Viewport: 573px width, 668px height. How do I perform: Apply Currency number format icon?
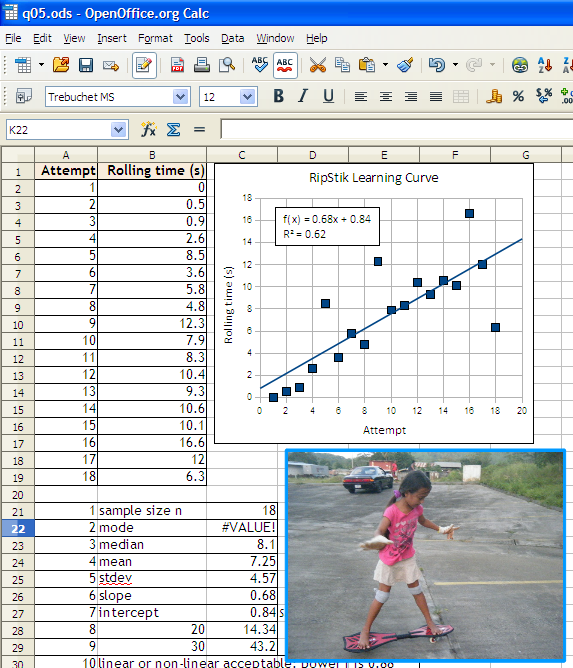(x=494, y=97)
